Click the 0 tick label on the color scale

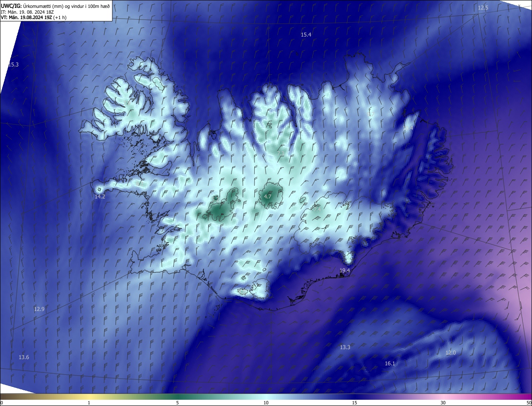(1, 403)
